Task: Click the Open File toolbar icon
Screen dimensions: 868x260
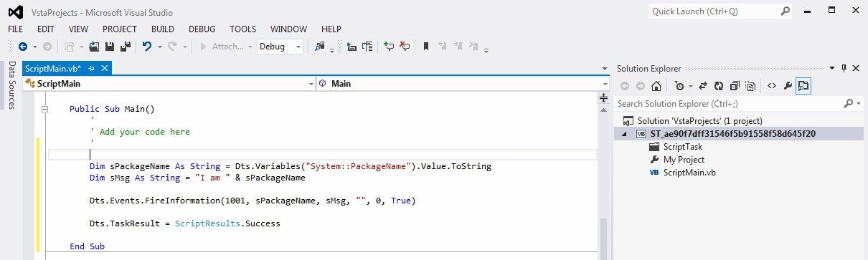Action: (x=94, y=47)
